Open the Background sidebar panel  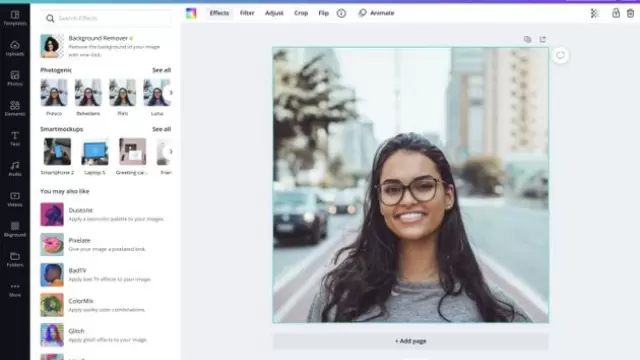click(15, 229)
